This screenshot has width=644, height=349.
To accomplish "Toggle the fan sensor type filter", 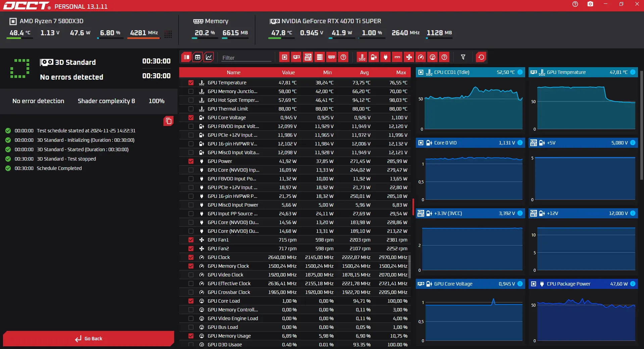I will click(x=409, y=57).
